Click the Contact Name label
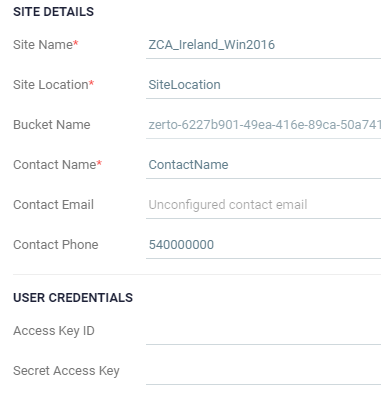This screenshot has width=381, height=399. tap(55, 165)
